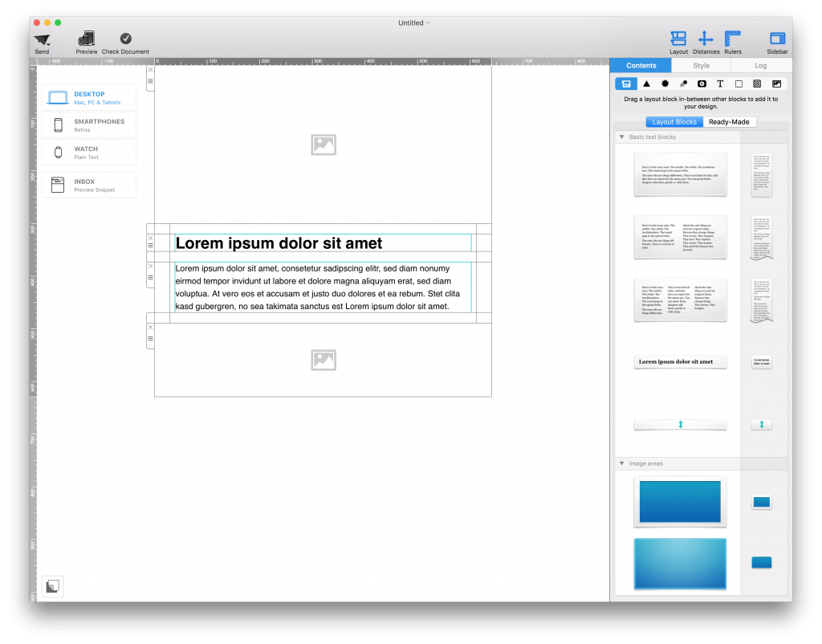Screen dimensions: 822x644
Task: Select the Watch Plain Text view
Action: click(88, 153)
